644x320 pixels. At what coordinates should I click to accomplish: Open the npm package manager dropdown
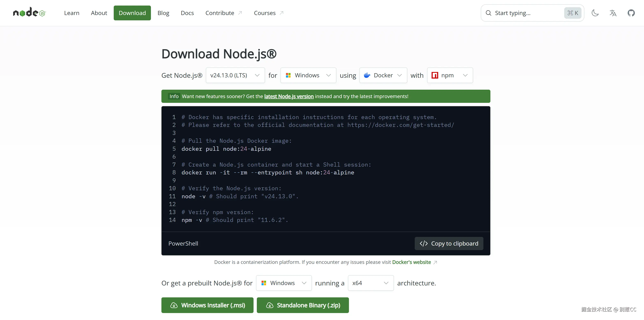(450, 75)
